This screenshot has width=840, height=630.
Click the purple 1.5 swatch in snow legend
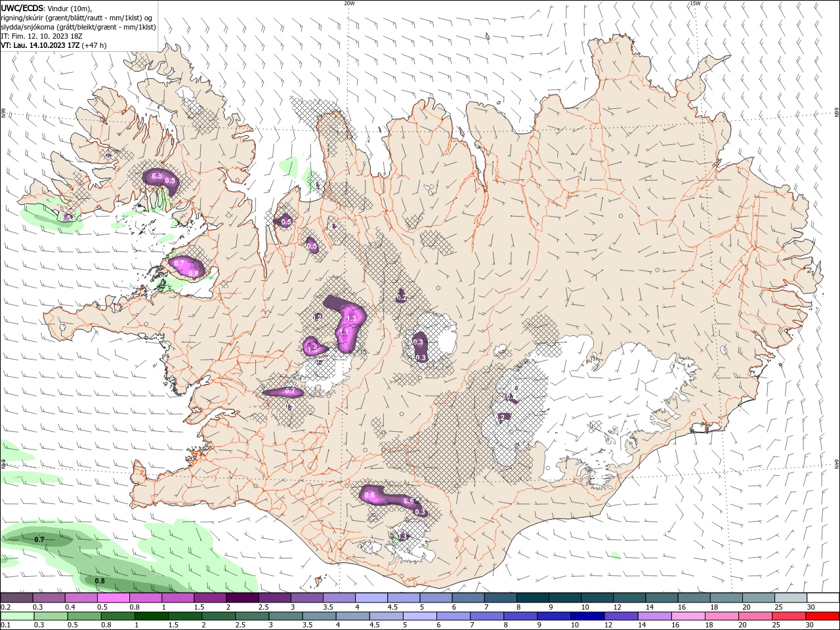tap(209, 598)
